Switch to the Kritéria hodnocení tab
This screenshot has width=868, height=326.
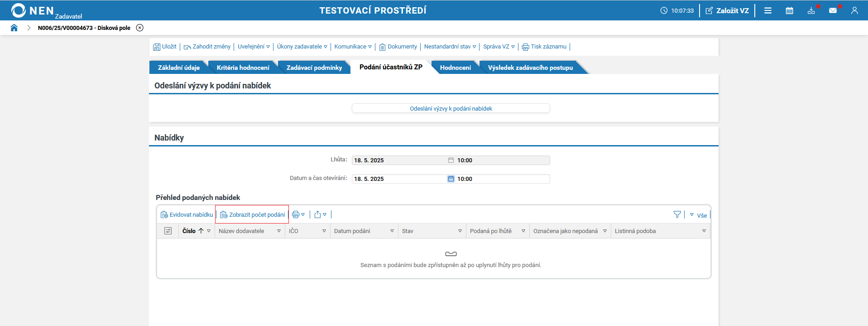tap(243, 68)
